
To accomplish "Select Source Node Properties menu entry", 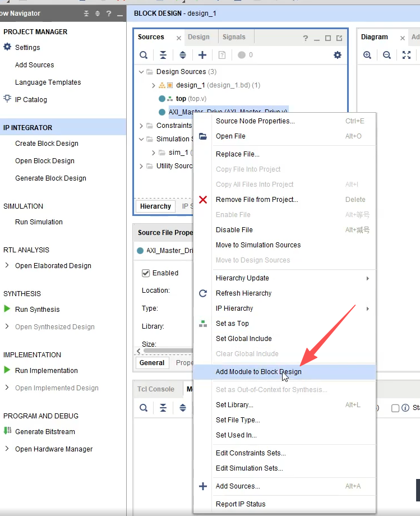I will coord(284,121).
